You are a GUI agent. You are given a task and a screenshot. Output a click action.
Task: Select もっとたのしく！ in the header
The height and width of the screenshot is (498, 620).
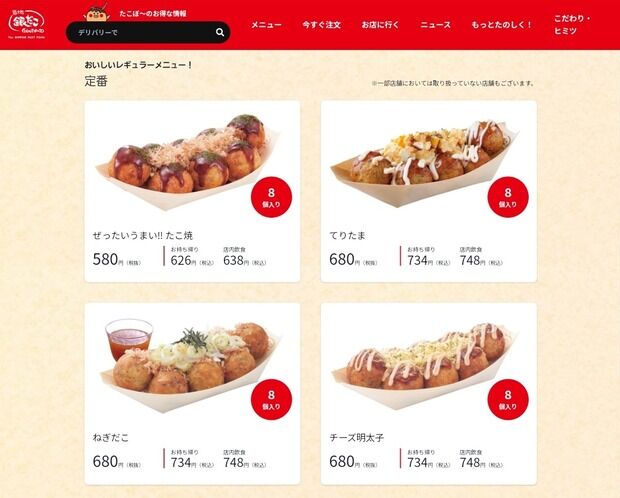[502, 25]
